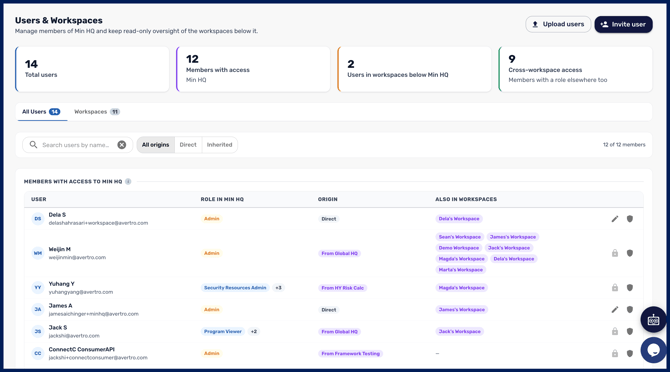Click the lock icon in Jack S row
The width and height of the screenshot is (670, 372).
pyautogui.click(x=615, y=331)
